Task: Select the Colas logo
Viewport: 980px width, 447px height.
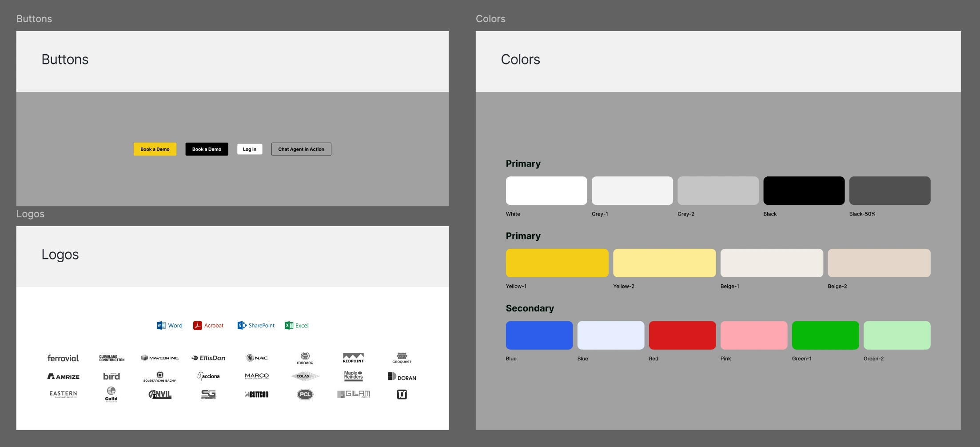Action: (x=305, y=376)
